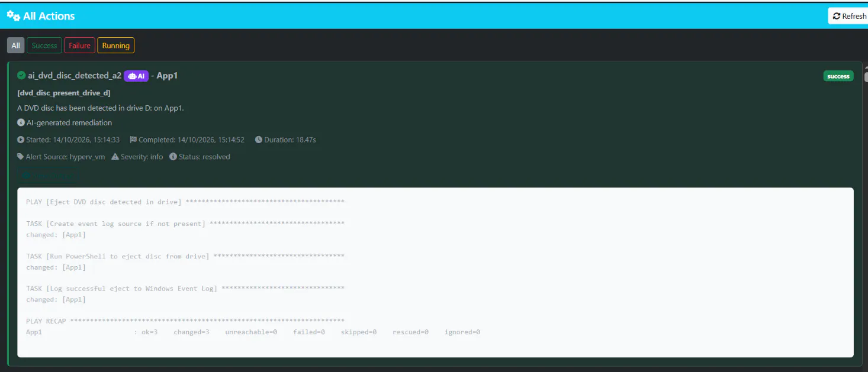Click the [dvd_disc_present_drive_d] alert name
868x372 pixels.
tap(64, 93)
